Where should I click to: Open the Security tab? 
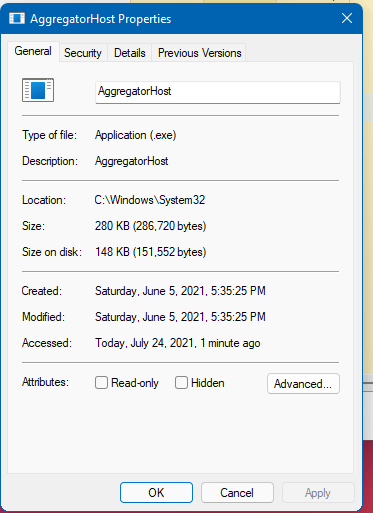[x=83, y=53]
